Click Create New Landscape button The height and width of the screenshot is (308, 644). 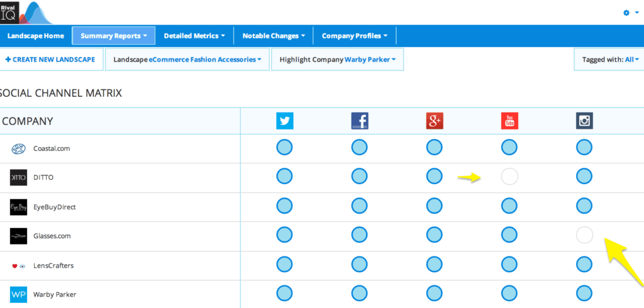[50, 60]
